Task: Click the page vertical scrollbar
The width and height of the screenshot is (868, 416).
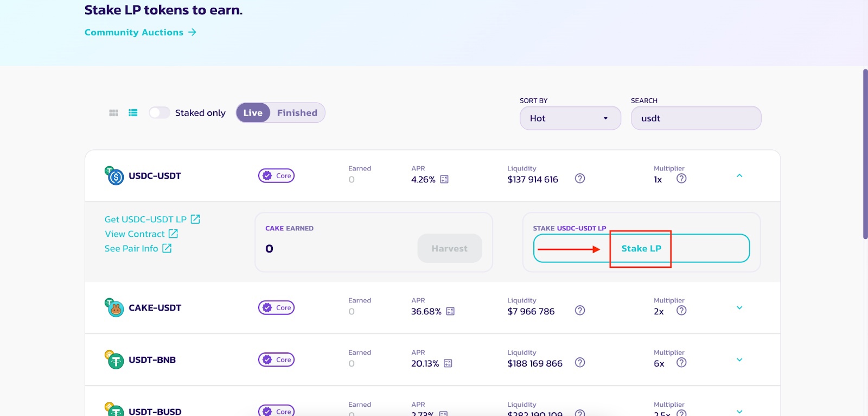Action: coord(865,154)
